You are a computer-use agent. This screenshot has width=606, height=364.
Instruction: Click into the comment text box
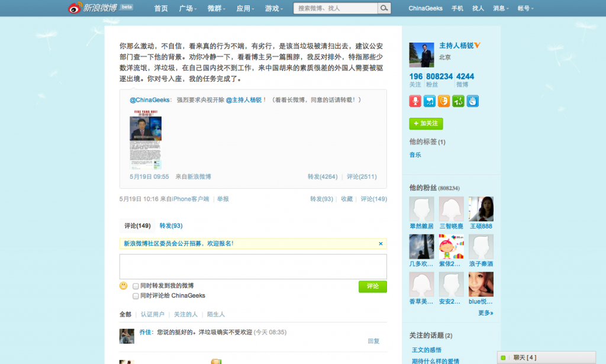click(253, 266)
